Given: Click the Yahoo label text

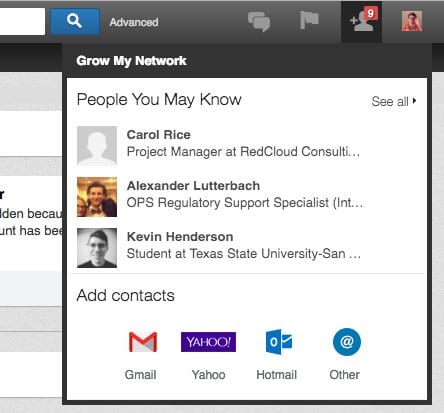Looking at the screenshot, I should click(x=208, y=375).
